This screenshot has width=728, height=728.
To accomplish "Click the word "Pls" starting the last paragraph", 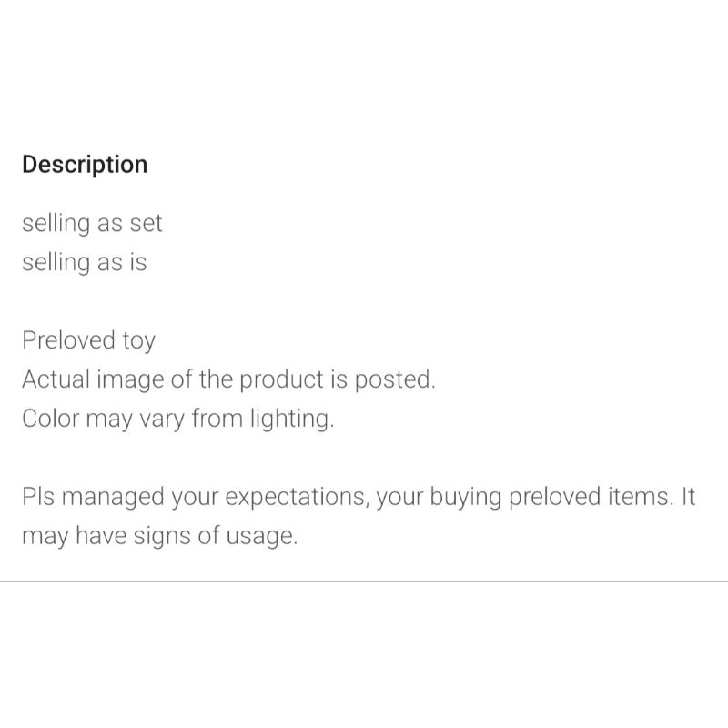I will pyautogui.click(x=38, y=498).
